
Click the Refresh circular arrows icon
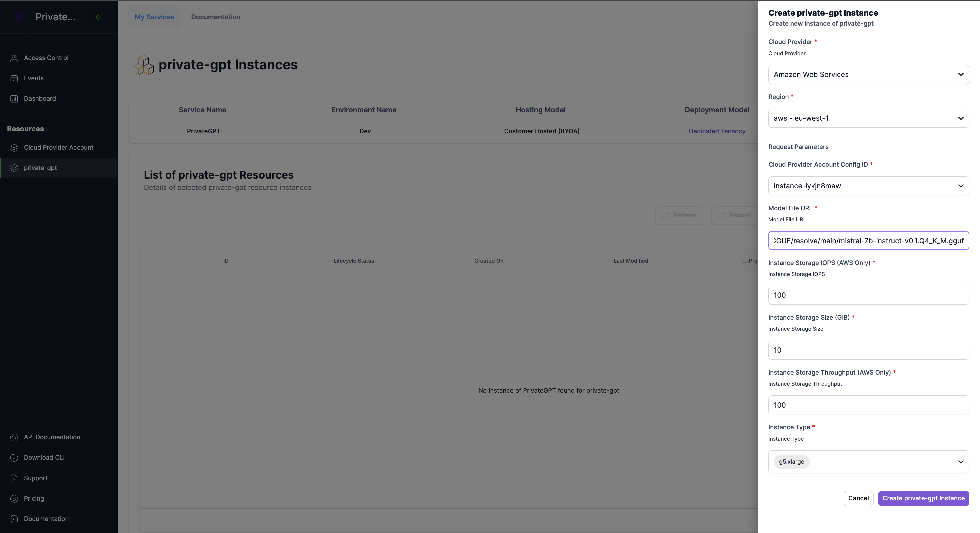(665, 215)
